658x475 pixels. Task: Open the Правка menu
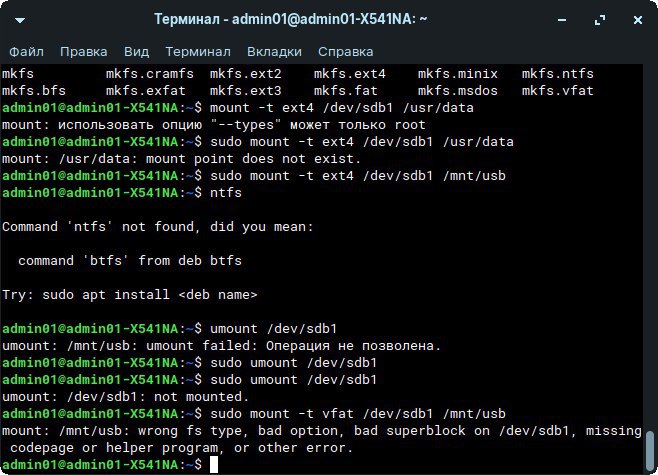(83, 51)
